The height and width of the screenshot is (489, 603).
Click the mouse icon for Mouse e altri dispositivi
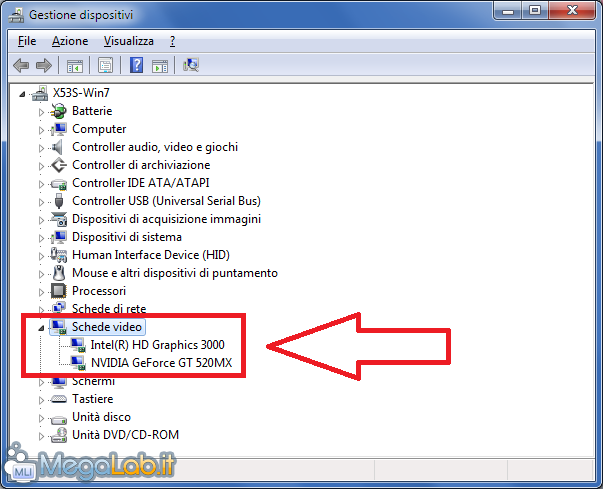click(x=59, y=273)
